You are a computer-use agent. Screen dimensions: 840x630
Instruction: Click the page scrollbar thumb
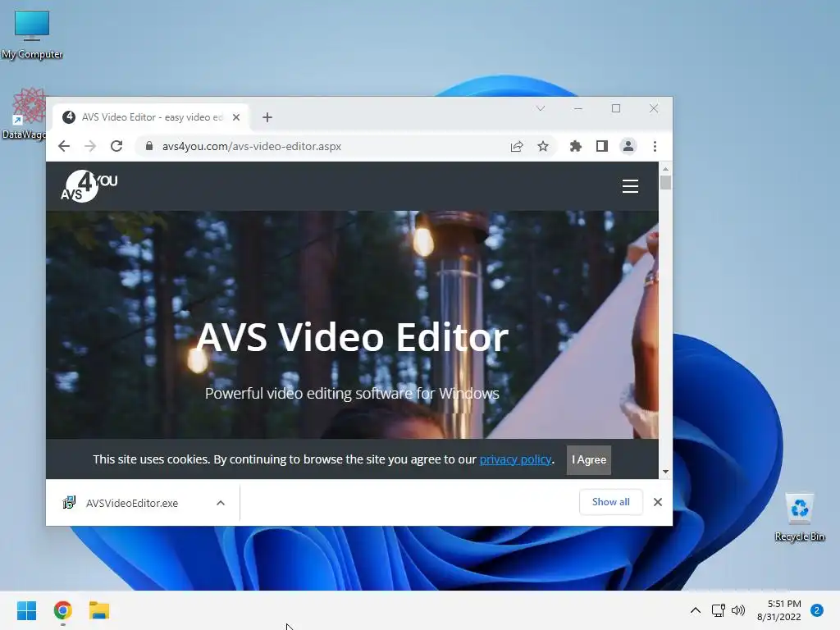[665, 183]
